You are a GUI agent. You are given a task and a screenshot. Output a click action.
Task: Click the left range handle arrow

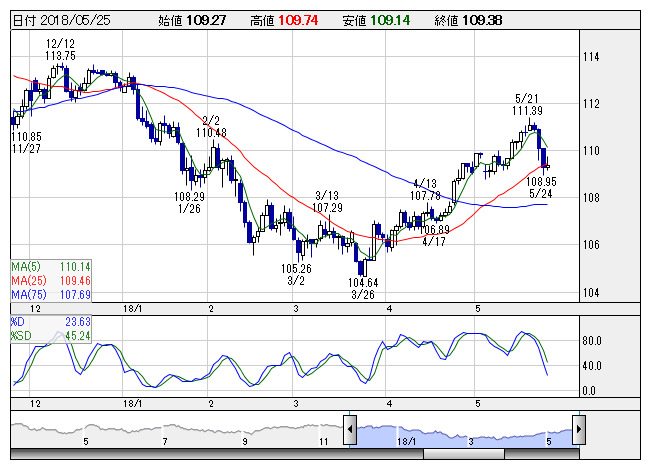(x=350, y=429)
